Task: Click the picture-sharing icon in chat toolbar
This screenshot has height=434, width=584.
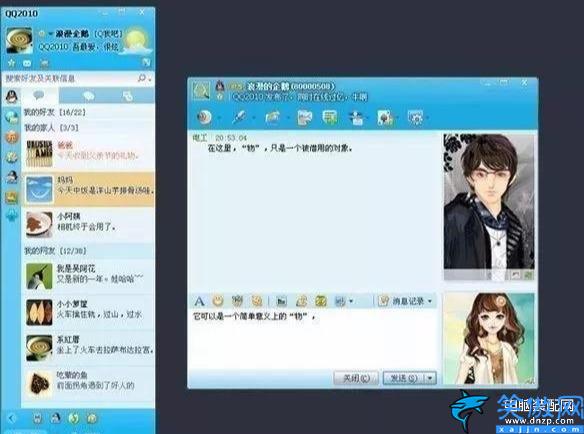Action: [305, 117]
